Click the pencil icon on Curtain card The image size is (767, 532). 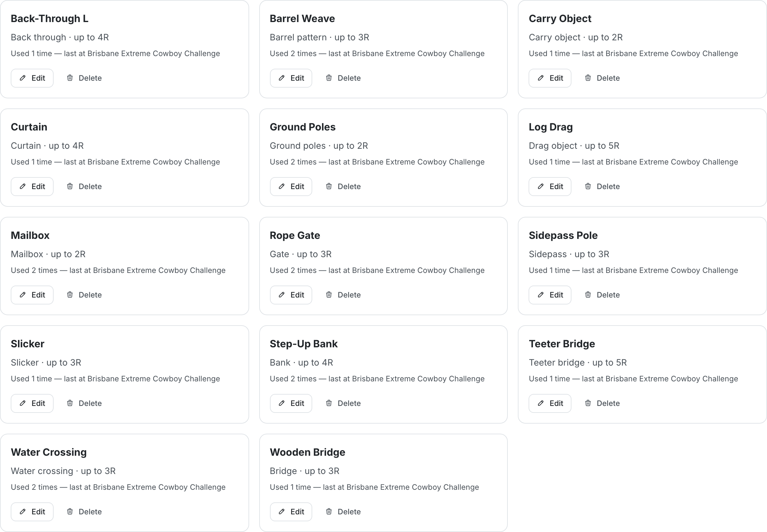[23, 186]
